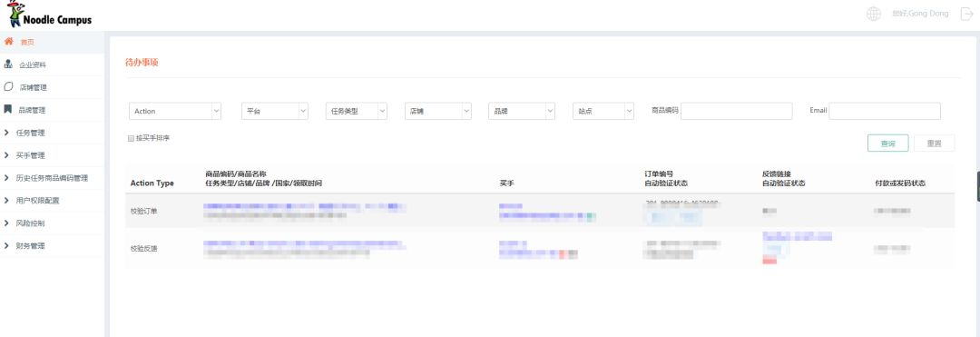Open the 店铺 dropdown
This screenshot has height=337, width=980.
[x=437, y=111]
